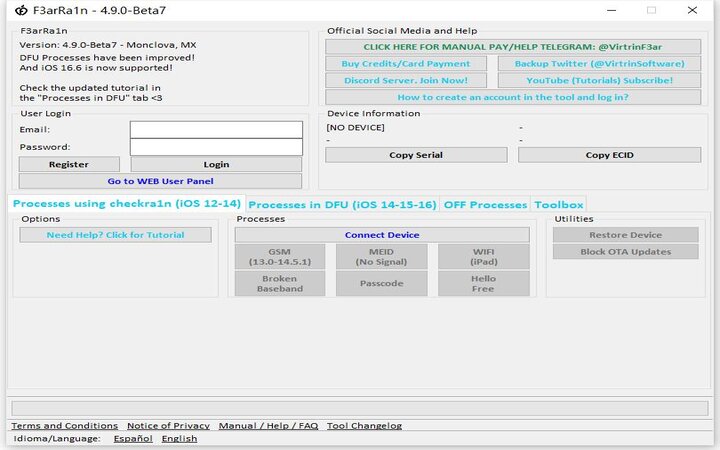Open the Terms and Conditions link
720x450 pixels.
(65, 426)
